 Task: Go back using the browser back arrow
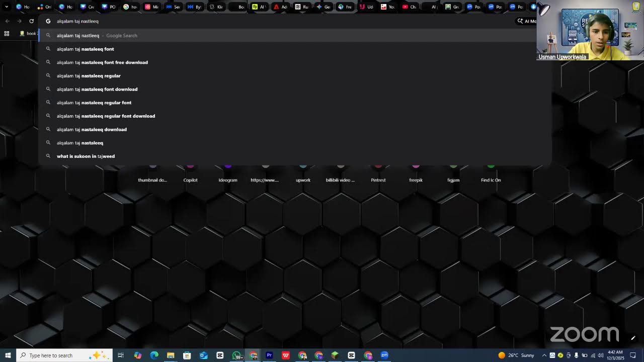7,21
